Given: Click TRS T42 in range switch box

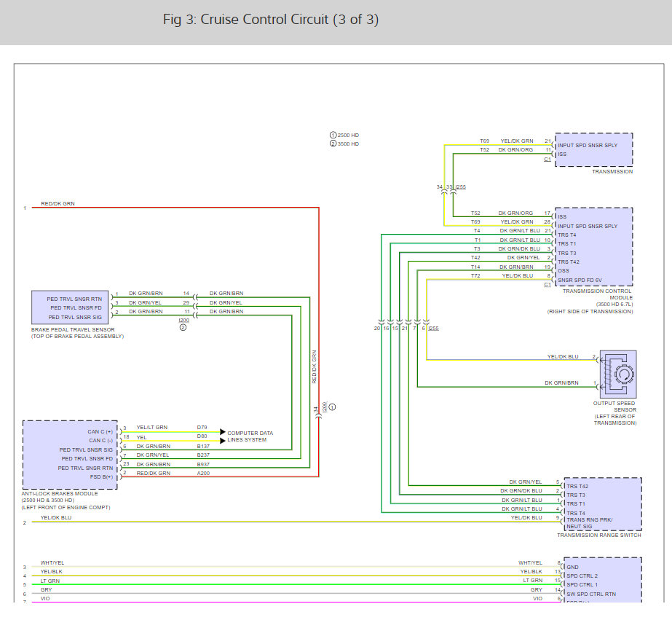Looking at the screenshot, I should click(577, 486).
